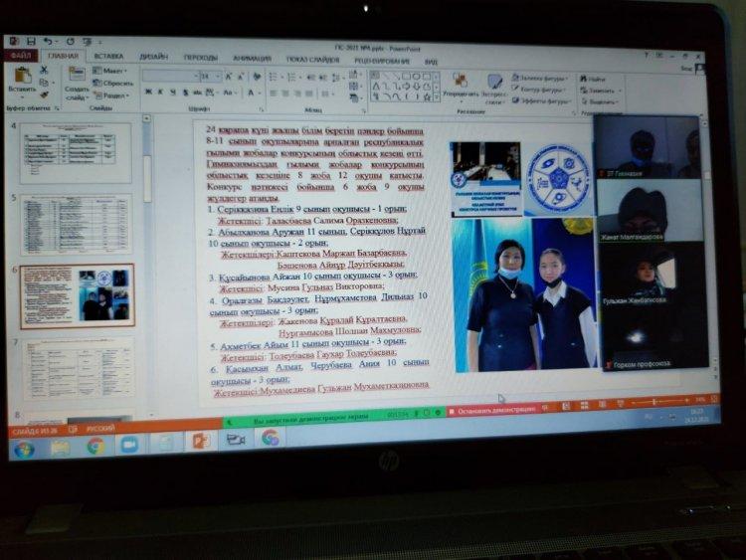Click the Paste (Вставить) clipboard icon

(x=22, y=77)
